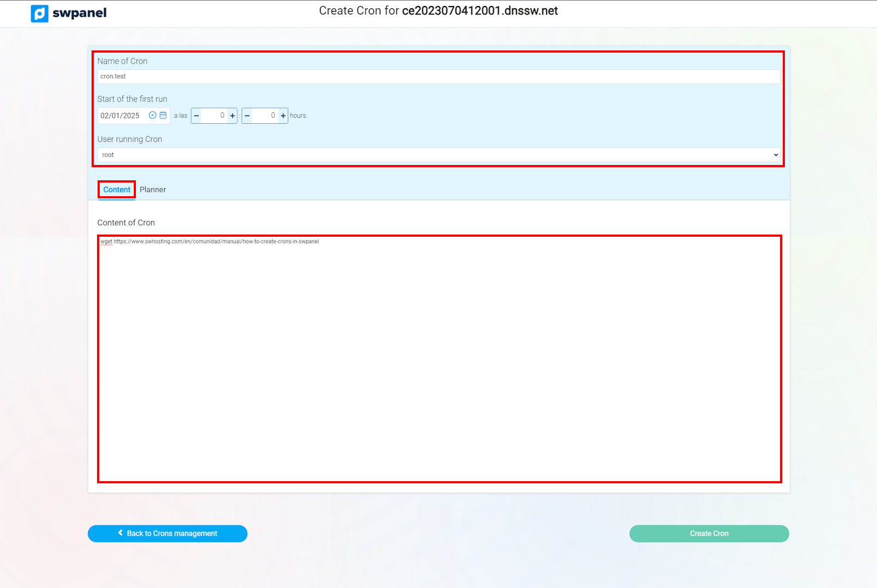Screen dimensions: 877x588
Task: Click the back arrow chevron icon
Action: tap(121, 533)
